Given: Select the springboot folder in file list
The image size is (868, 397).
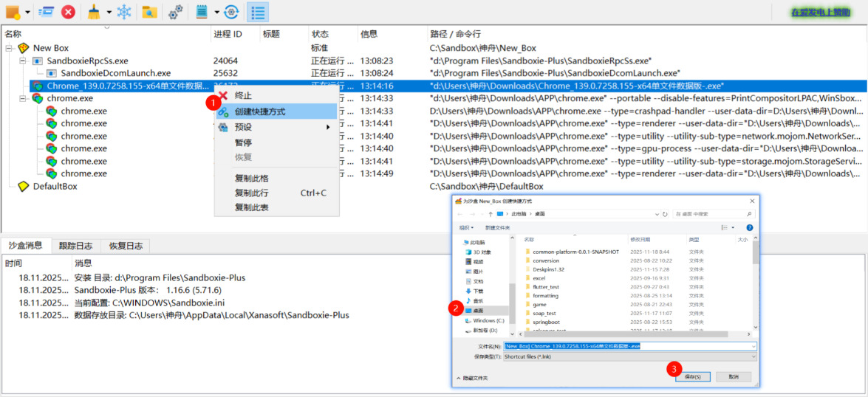Looking at the screenshot, I should click(x=547, y=322).
